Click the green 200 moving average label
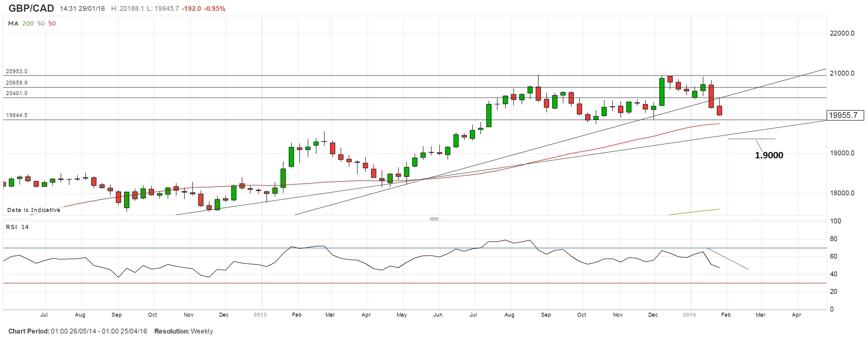The image size is (868, 338). point(28,23)
